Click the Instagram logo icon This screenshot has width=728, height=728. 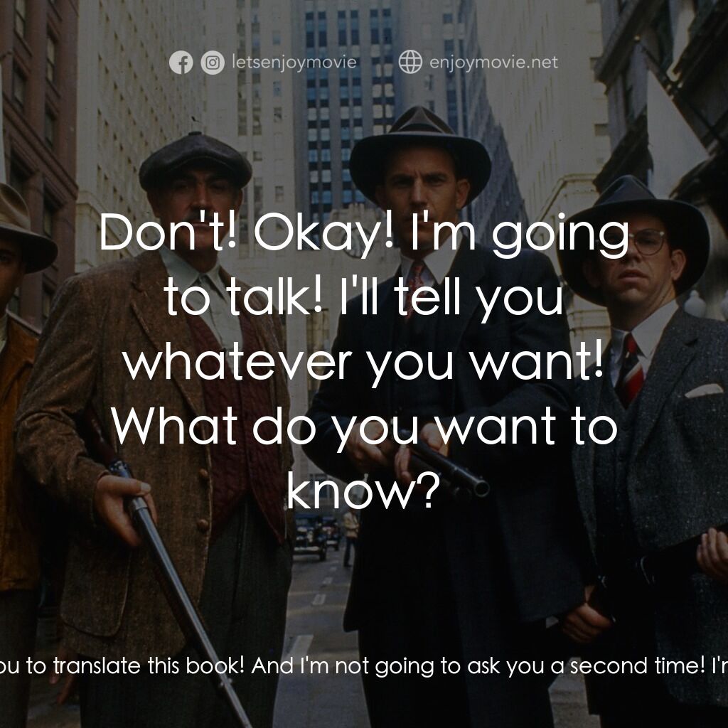click(213, 63)
